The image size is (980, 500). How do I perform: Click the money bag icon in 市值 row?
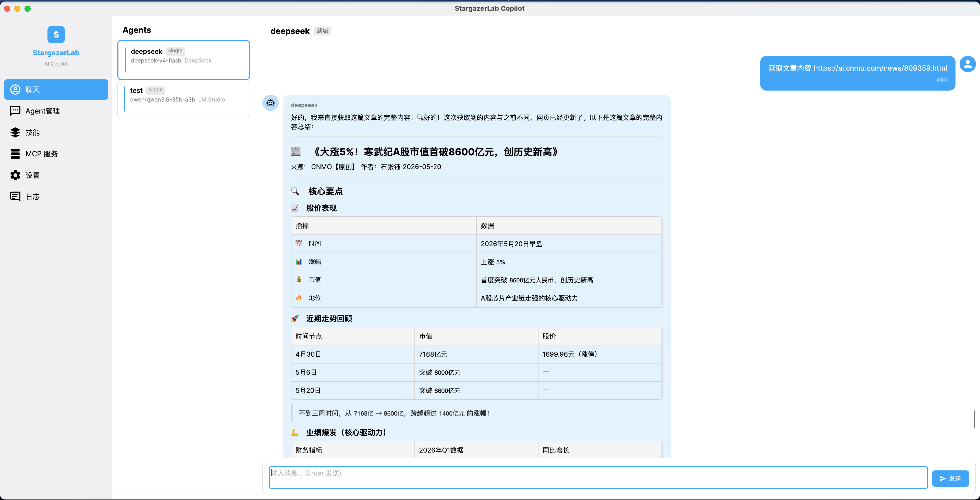tap(299, 280)
